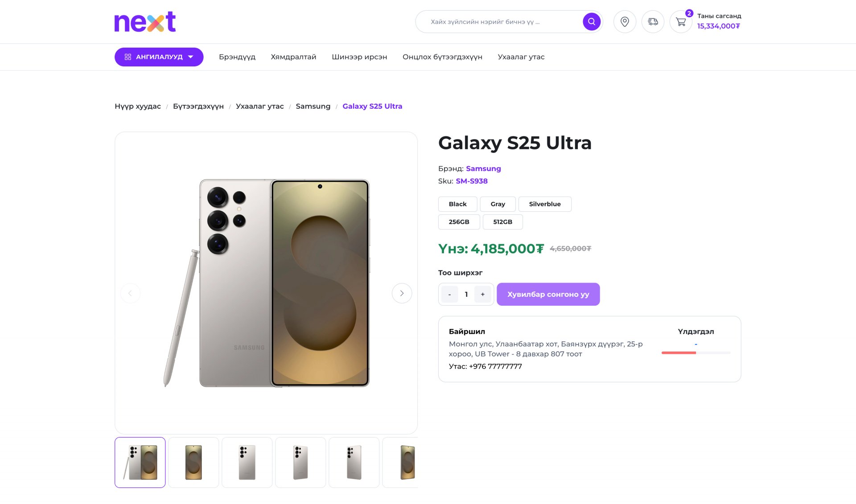This screenshot has width=856, height=504.
Task: Select the Silverblue color option
Action: point(544,204)
